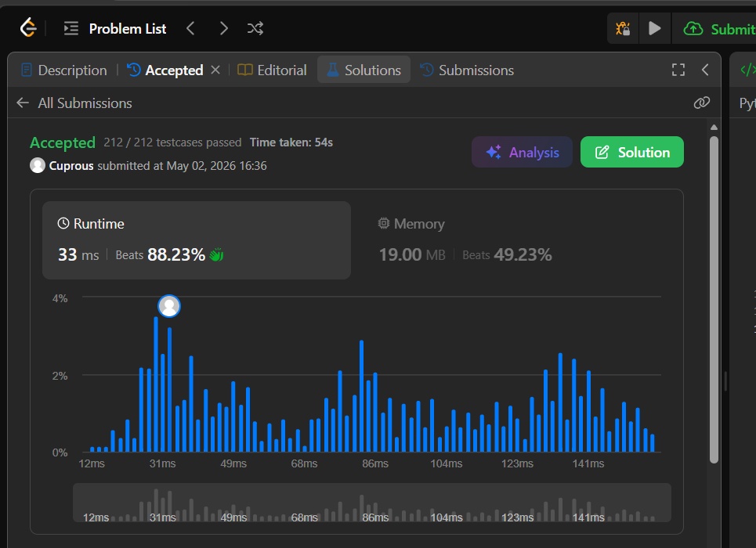Screen dimensions: 756x548
Task: Click the range selector minimap below chart
Action: pos(371,503)
